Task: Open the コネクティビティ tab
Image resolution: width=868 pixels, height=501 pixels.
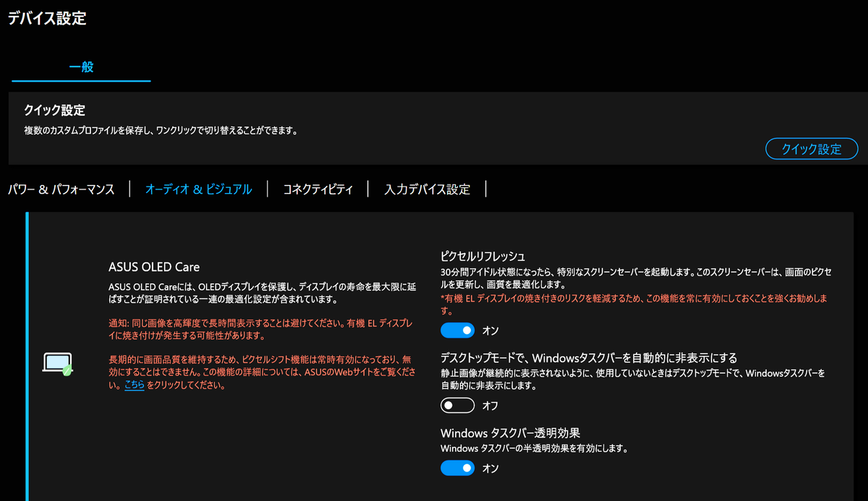Action: (x=318, y=189)
